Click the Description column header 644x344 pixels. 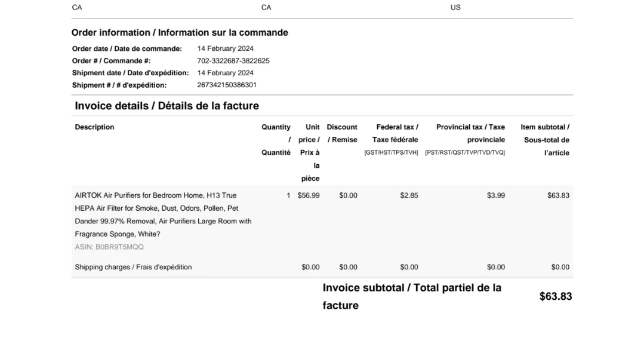point(94,127)
